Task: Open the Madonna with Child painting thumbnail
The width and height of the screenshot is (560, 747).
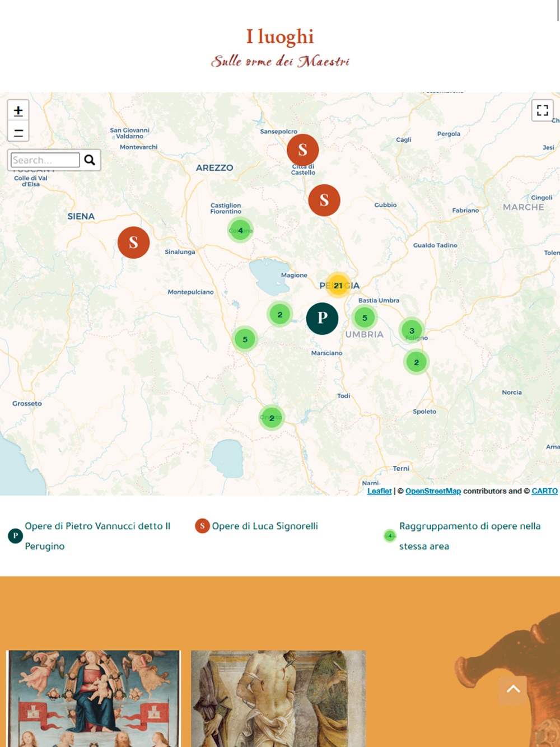Action: point(94,698)
